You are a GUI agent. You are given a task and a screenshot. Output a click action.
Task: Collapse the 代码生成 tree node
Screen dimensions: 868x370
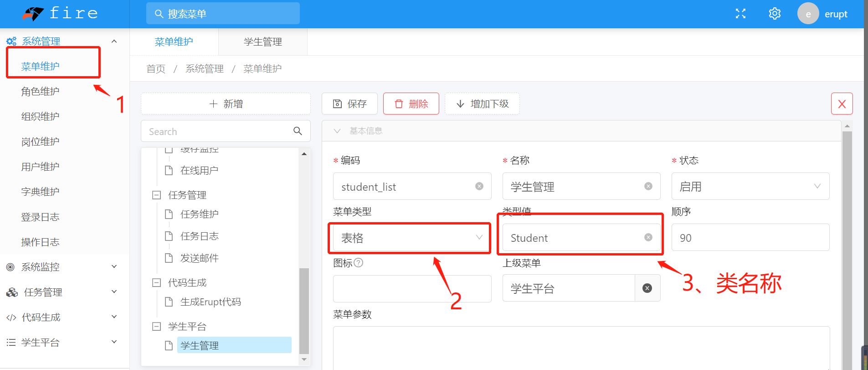(x=156, y=282)
